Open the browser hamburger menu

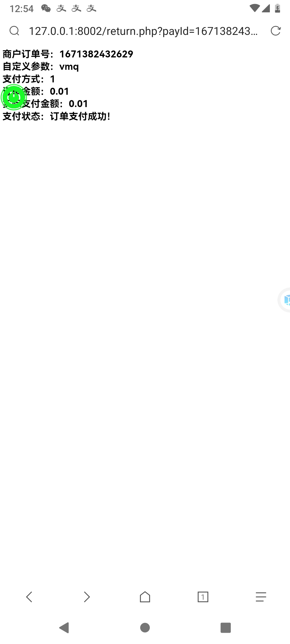pyautogui.click(x=261, y=597)
